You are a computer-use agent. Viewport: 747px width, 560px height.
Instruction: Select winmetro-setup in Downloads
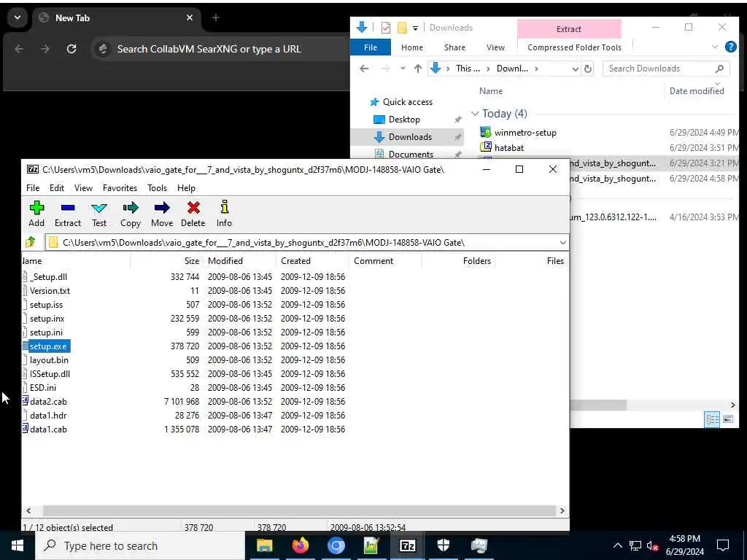tap(525, 133)
